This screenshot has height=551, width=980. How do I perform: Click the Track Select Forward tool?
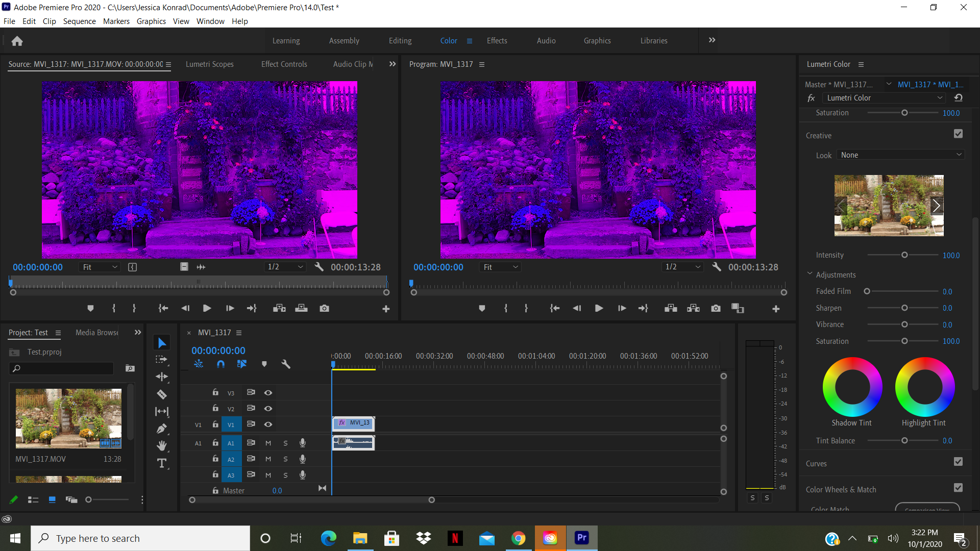click(x=162, y=360)
